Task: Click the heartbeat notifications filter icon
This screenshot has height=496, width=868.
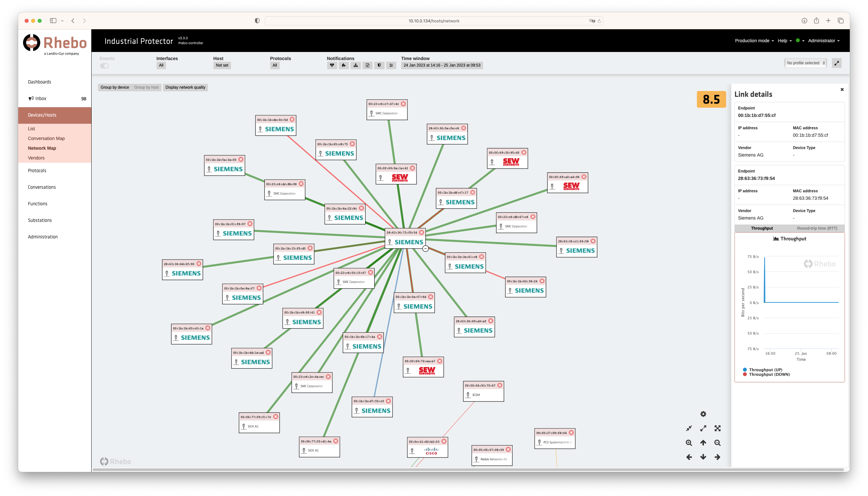Action: (332, 65)
